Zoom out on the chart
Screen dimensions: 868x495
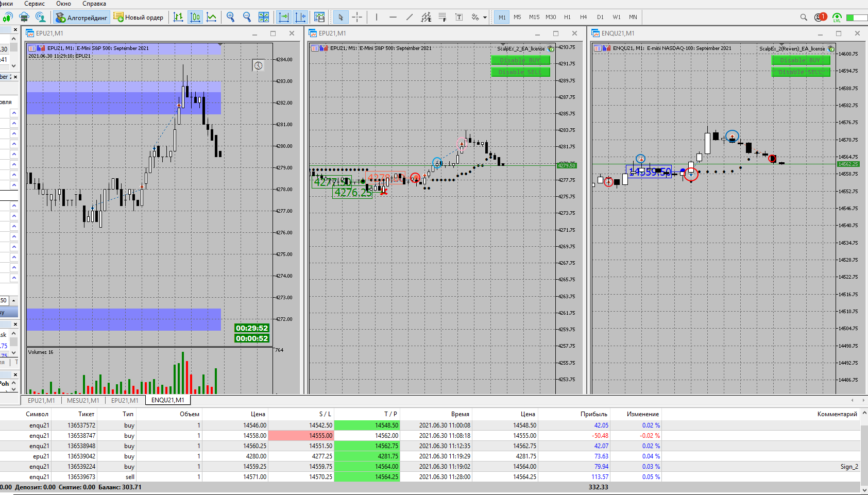point(247,17)
